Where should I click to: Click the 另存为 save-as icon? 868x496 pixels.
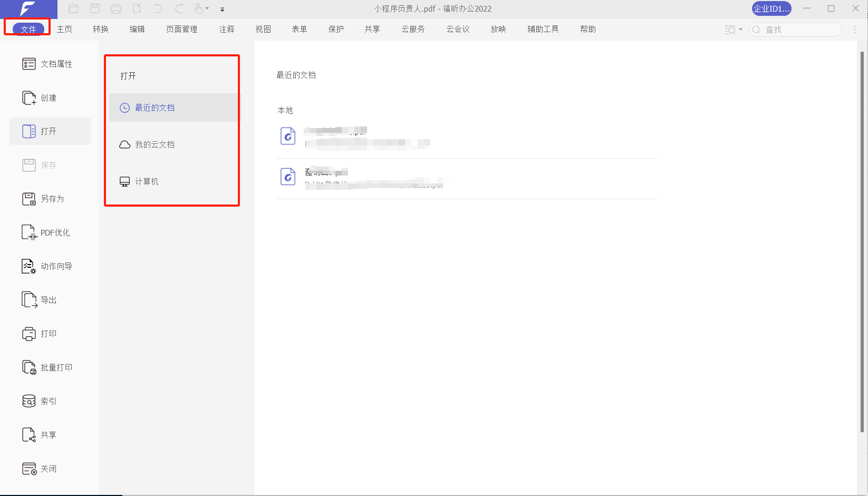[29, 199]
